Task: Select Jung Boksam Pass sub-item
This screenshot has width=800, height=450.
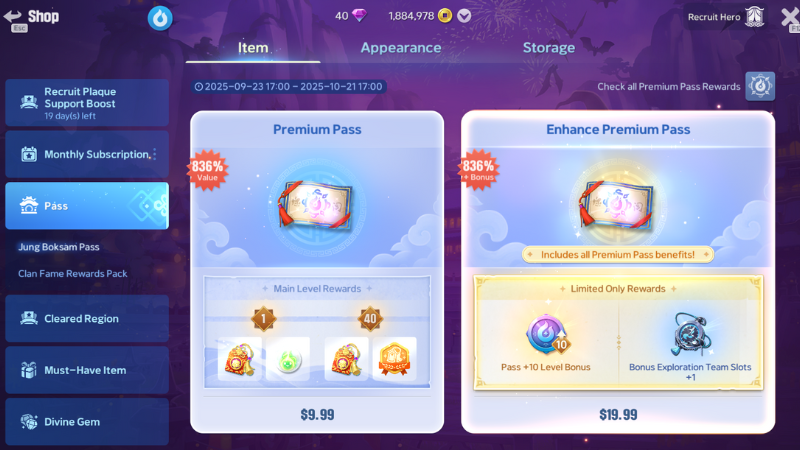Action: click(x=59, y=247)
